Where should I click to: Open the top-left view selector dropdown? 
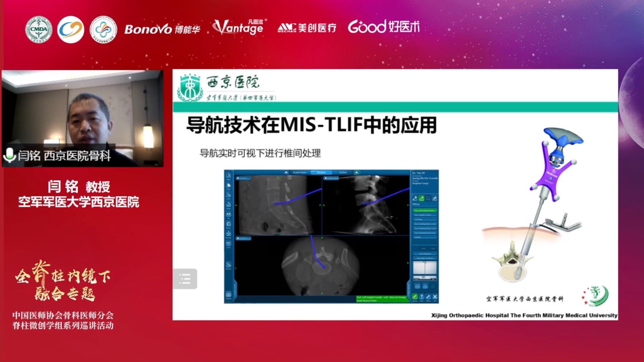point(243,178)
